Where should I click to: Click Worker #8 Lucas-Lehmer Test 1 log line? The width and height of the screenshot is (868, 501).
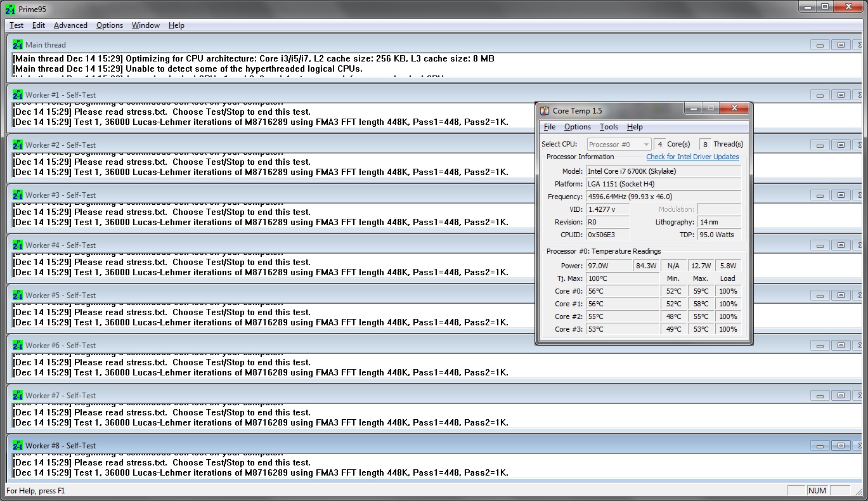260,472
